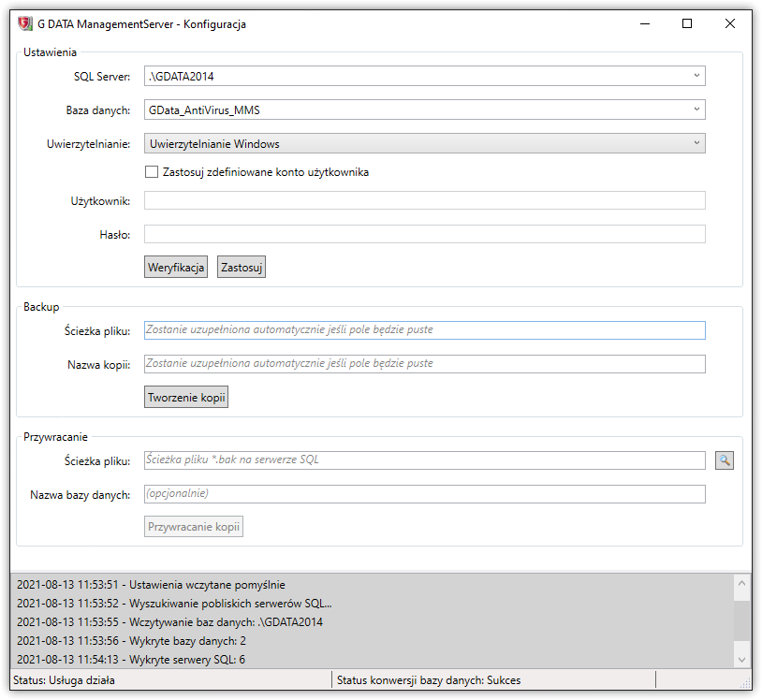
Task: Enable 'Zastosuj zdefiniowane konto użytkownika' checkbox
Action: click(152, 172)
